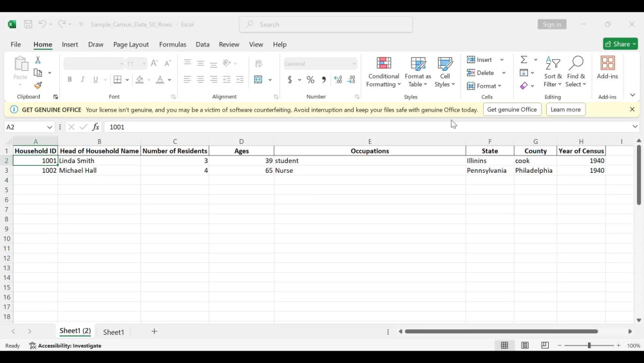The image size is (644, 363).
Task: Dismiss the genuine Office warning banner
Action: [632, 110]
